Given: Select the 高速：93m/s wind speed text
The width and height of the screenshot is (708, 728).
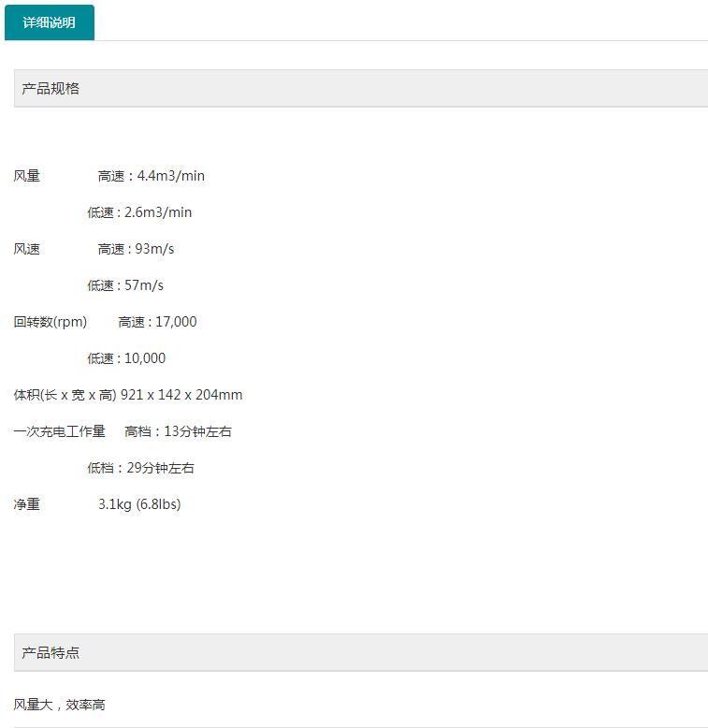Looking at the screenshot, I should point(136,249).
